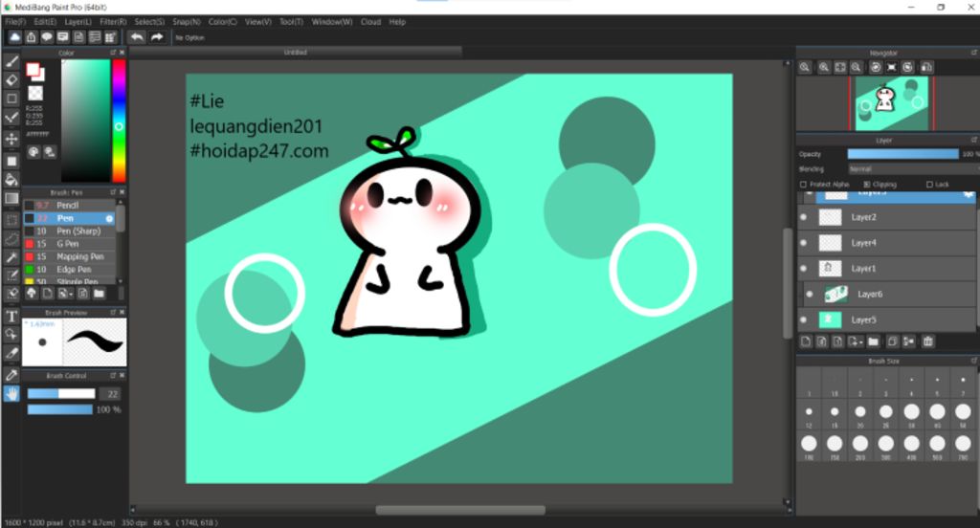980x528 pixels.
Task: Open the Layer menu
Action: [78, 22]
